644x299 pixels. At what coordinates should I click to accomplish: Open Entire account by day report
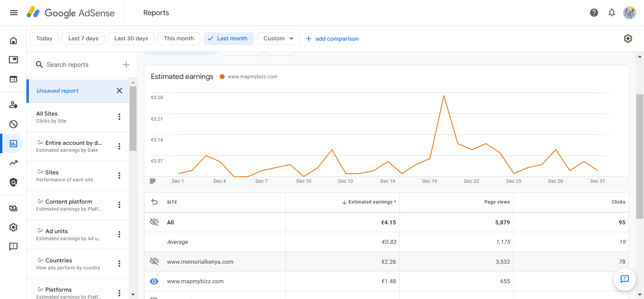pyautogui.click(x=78, y=146)
